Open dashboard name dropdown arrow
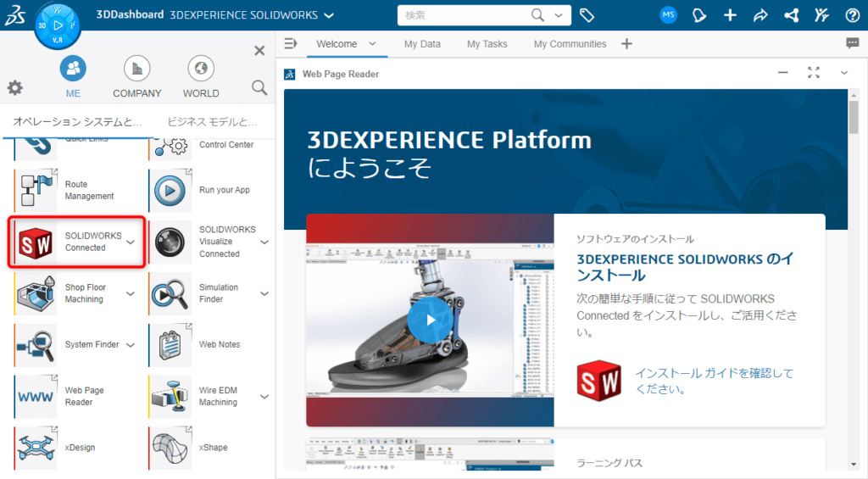Viewport: 868px width, 479px height. [329, 15]
